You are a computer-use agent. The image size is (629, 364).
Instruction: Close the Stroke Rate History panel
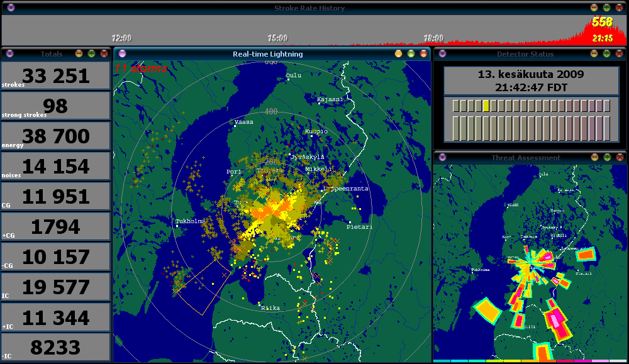pos(619,8)
